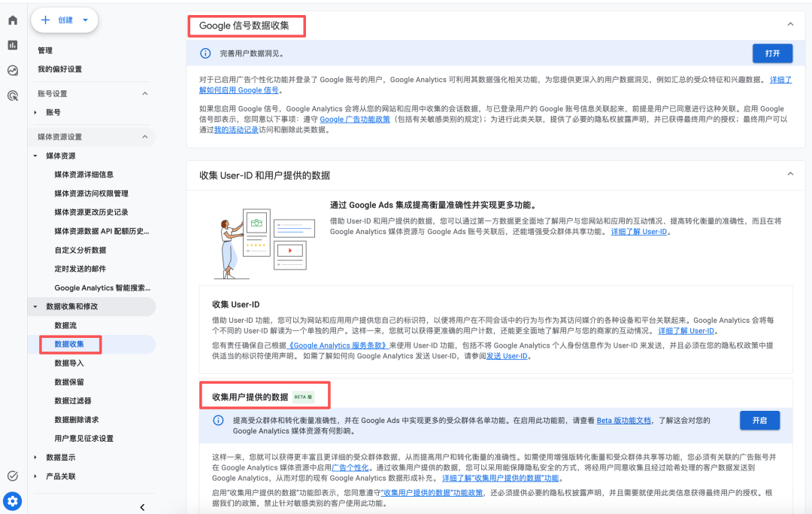Screen dimensions: 812x514
Task: Collapse the 收集 User-ID 和用户提供的数据 card chevron
Action: [x=790, y=174]
